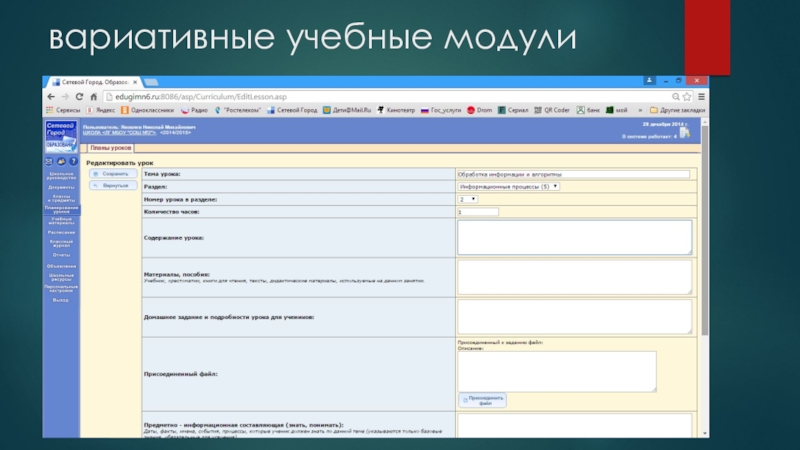Image resolution: width=800 pixels, height=450 pixels.
Task: Select the Планы уроков tab
Action: [111, 148]
